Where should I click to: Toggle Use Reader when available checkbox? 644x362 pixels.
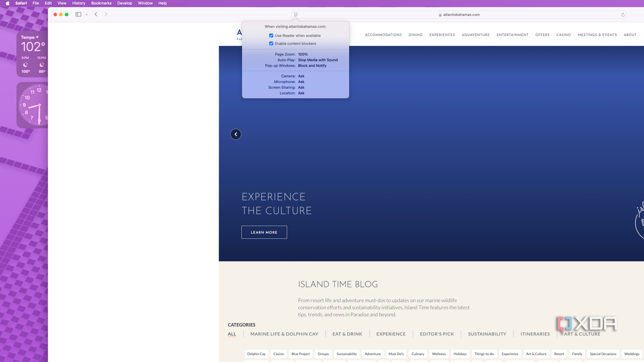(271, 36)
